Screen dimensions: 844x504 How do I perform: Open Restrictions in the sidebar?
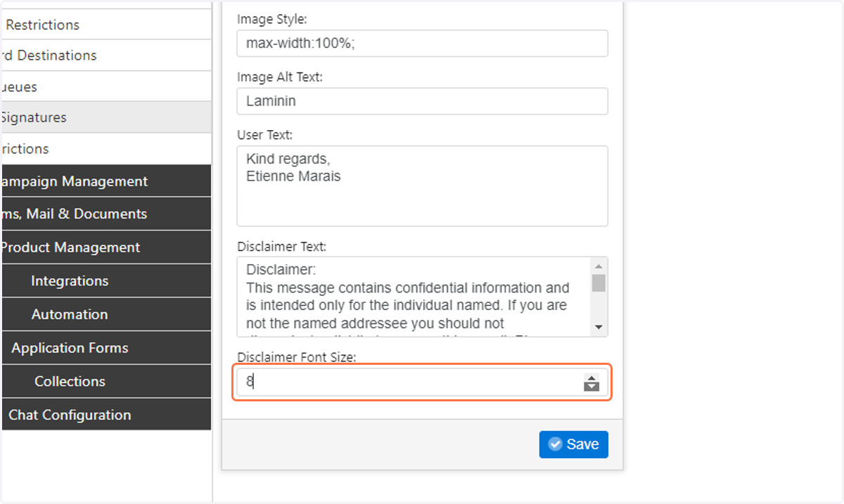point(105,25)
